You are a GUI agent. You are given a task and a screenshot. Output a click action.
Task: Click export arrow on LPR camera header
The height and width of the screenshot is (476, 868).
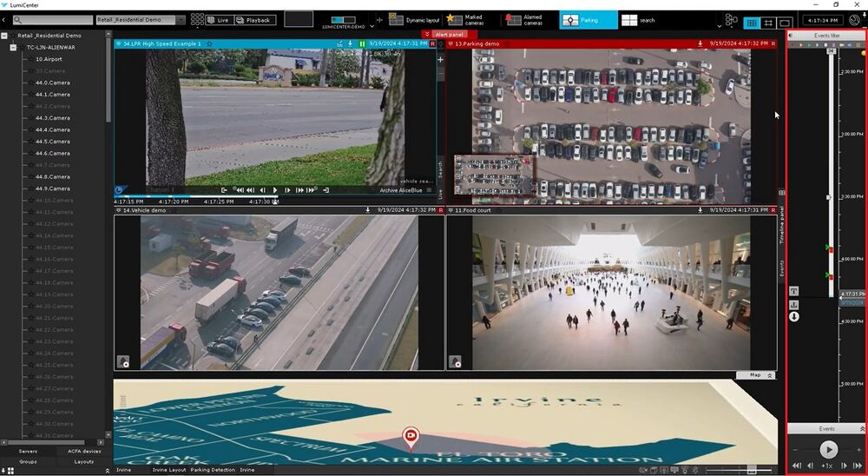pos(351,43)
